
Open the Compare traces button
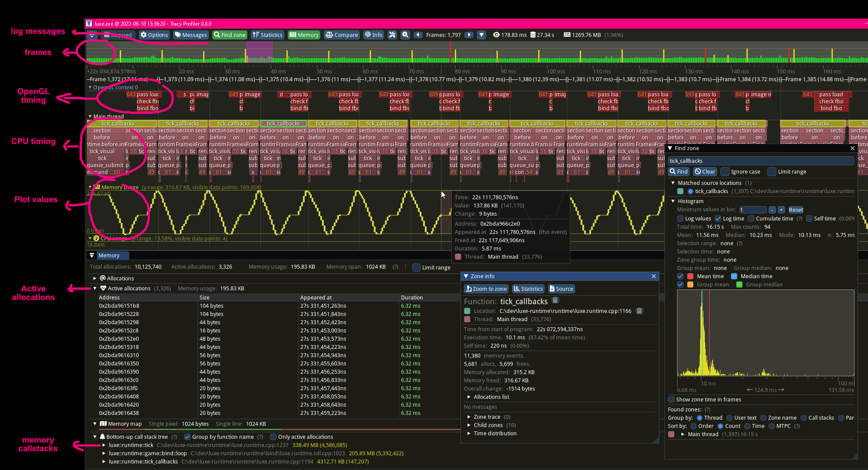tap(342, 35)
